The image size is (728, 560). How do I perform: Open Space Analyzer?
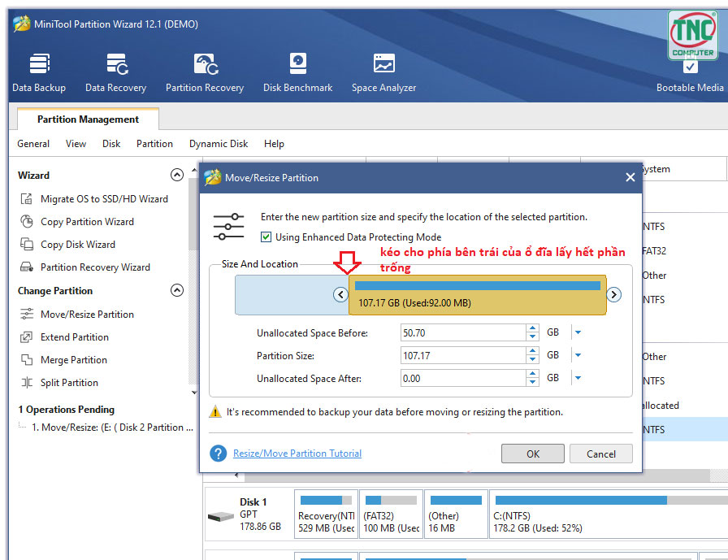click(383, 73)
